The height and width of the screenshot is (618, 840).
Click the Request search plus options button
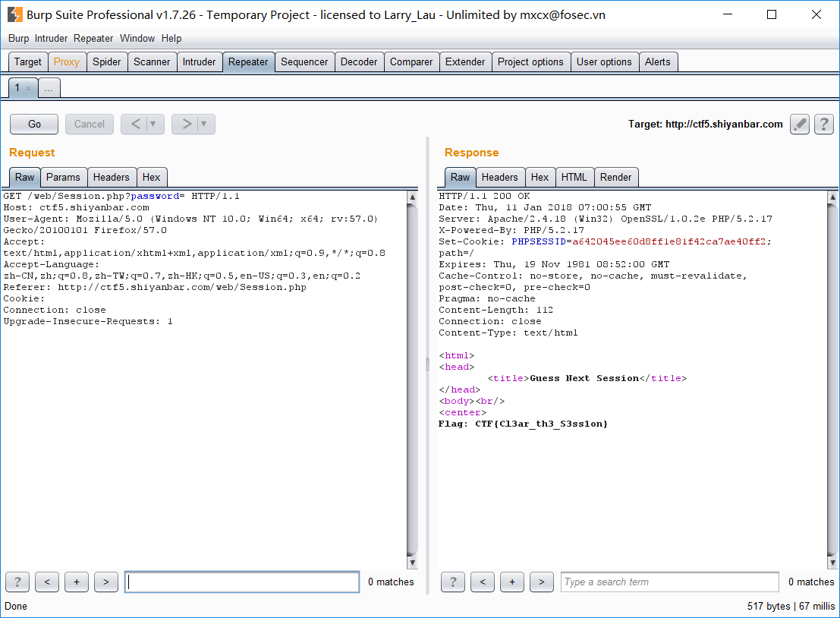[x=77, y=582]
